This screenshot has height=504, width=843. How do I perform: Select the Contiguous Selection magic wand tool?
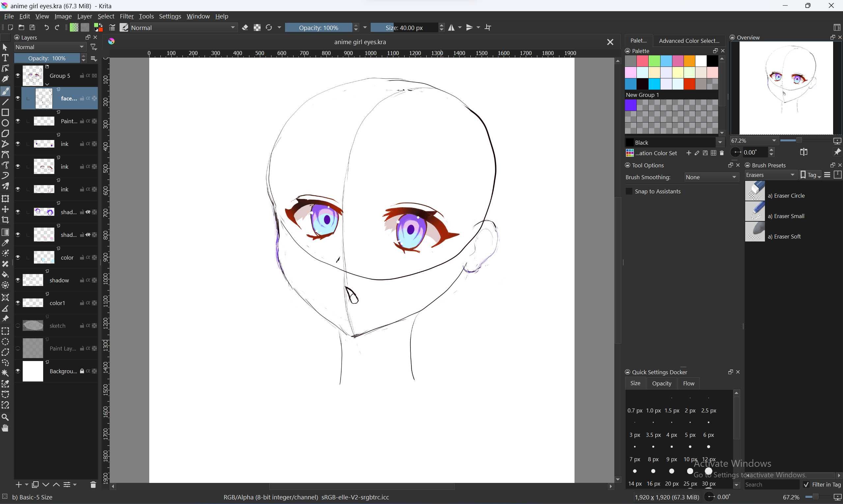pyautogui.click(x=5, y=373)
